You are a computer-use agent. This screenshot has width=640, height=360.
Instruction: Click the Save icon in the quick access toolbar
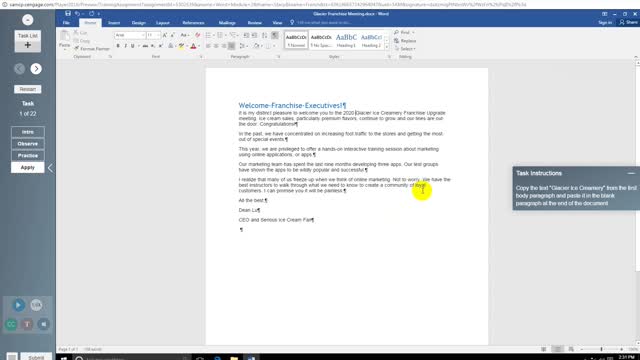pyautogui.click(x=68, y=13)
